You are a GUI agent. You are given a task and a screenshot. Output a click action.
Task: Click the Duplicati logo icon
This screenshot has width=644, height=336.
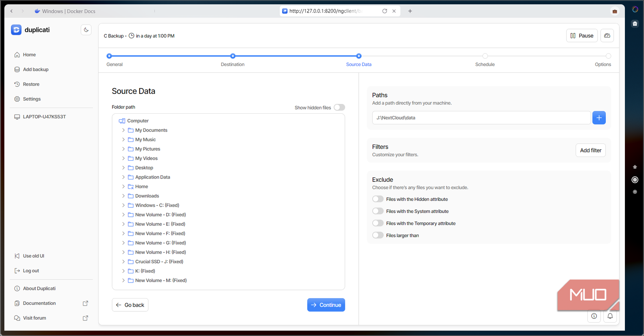pyautogui.click(x=16, y=30)
